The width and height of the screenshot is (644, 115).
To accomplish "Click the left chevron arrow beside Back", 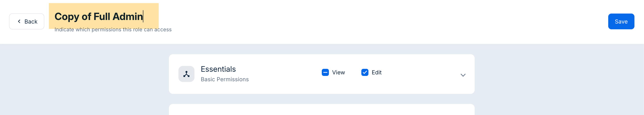I will (x=19, y=22).
